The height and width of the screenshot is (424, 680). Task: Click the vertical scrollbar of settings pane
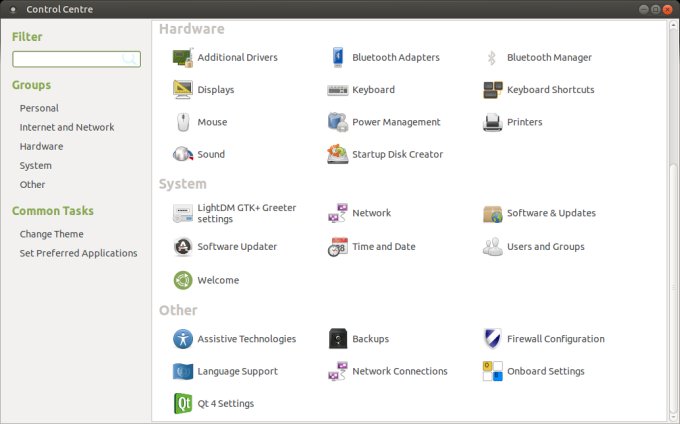click(x=673, y=286)
